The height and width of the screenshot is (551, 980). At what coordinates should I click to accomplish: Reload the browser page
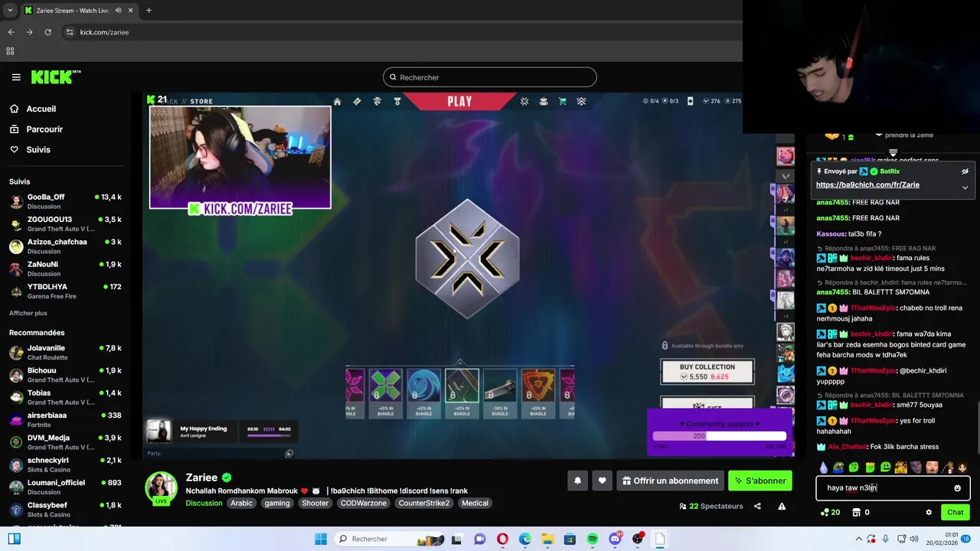[x=47, y=32]
